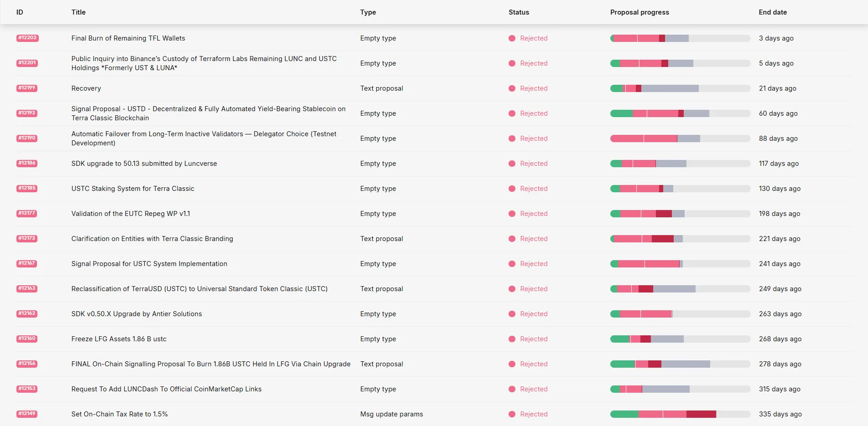Click Rejected status of Clarification on Entities proposal

534,239
